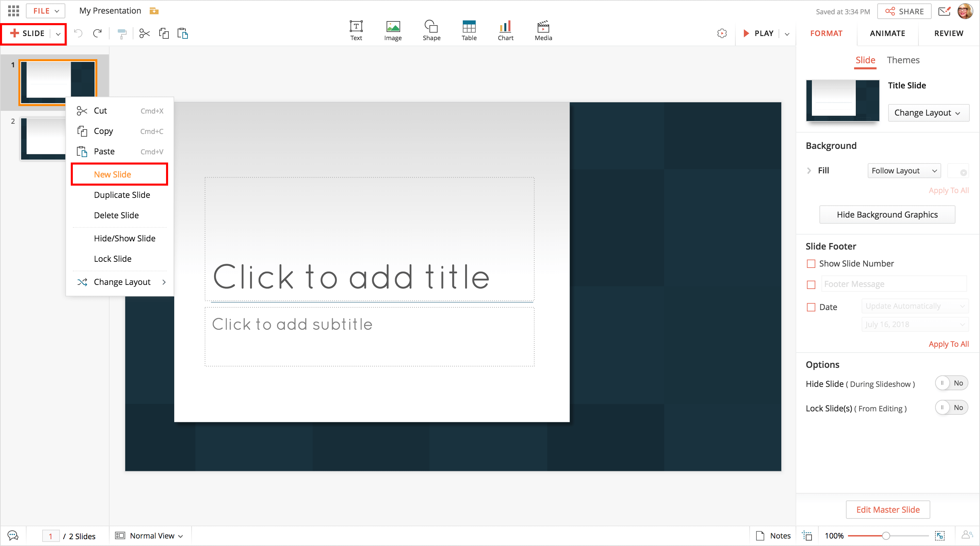The image size is (980, 546).
Task: Click the Format Painter icon
Action: 122,33
